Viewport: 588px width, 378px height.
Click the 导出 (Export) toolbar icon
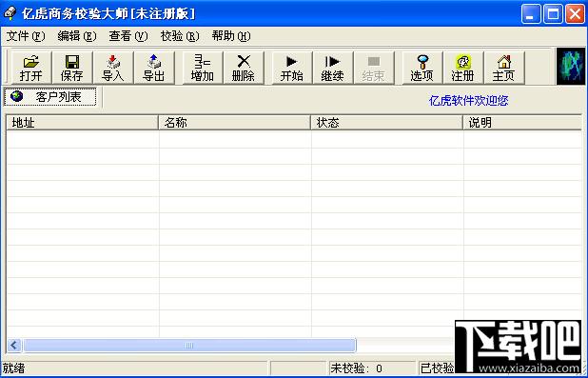154,68
